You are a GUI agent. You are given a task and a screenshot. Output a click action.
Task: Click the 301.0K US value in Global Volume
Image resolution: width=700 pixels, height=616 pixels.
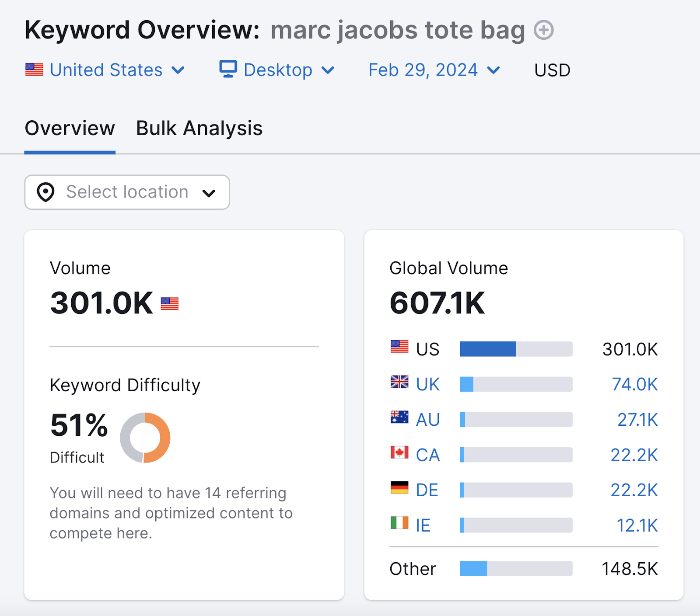[630, 349]
